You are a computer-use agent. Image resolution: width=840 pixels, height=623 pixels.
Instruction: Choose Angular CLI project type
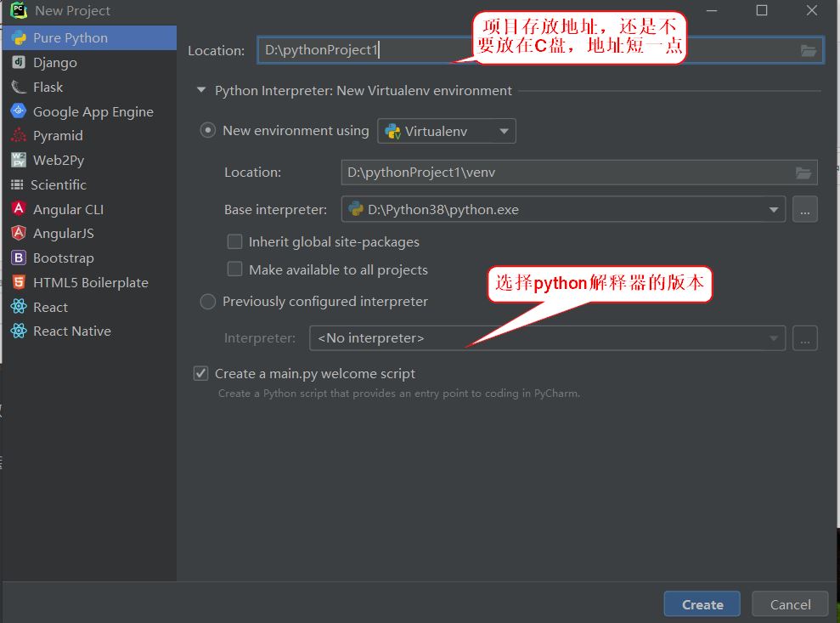point(89,209)
